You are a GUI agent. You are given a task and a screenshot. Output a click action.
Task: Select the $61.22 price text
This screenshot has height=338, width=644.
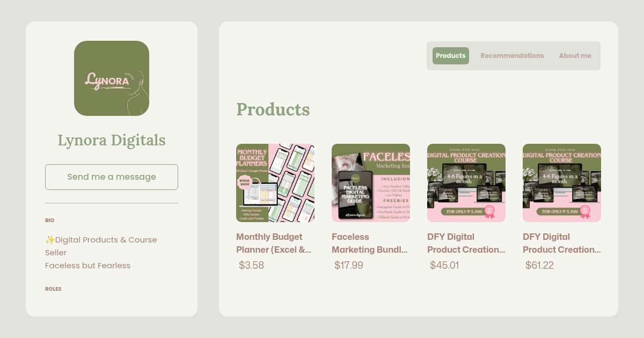pos(540,265)
